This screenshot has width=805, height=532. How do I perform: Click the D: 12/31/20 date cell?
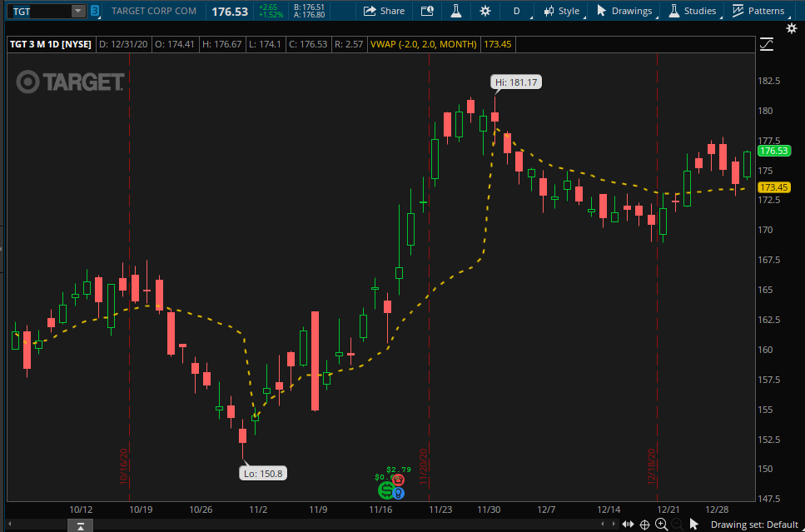tap(123, 45)
